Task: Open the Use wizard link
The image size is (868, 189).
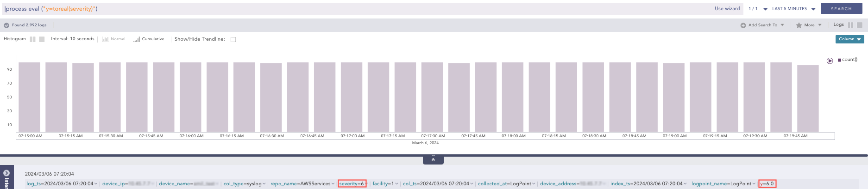Action: tap(727, 9)
